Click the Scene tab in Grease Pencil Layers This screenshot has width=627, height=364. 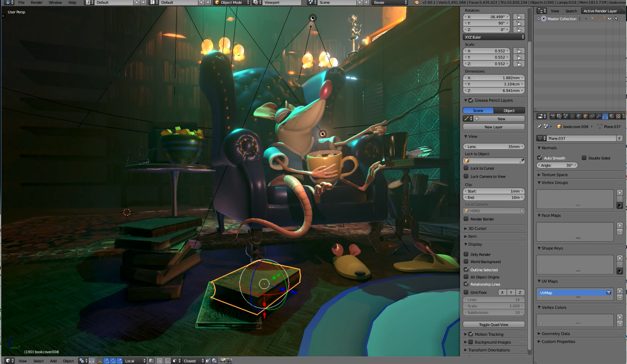[478, 110]
